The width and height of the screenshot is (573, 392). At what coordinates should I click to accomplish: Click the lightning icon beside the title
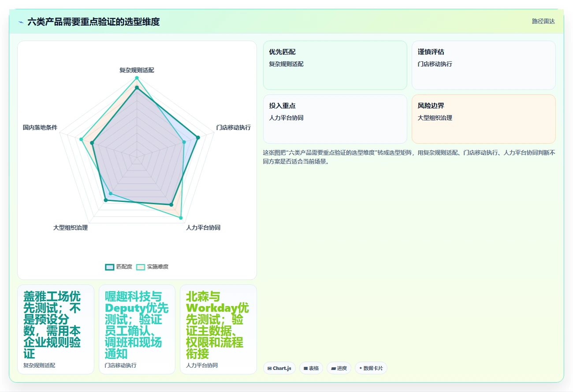point(21,22)
